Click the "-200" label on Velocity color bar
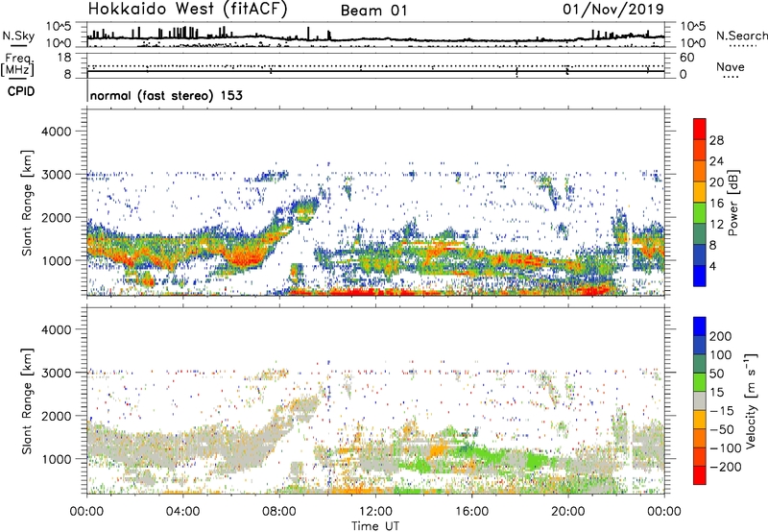This screenshot has height=532, width=768. tap(725, 467)
